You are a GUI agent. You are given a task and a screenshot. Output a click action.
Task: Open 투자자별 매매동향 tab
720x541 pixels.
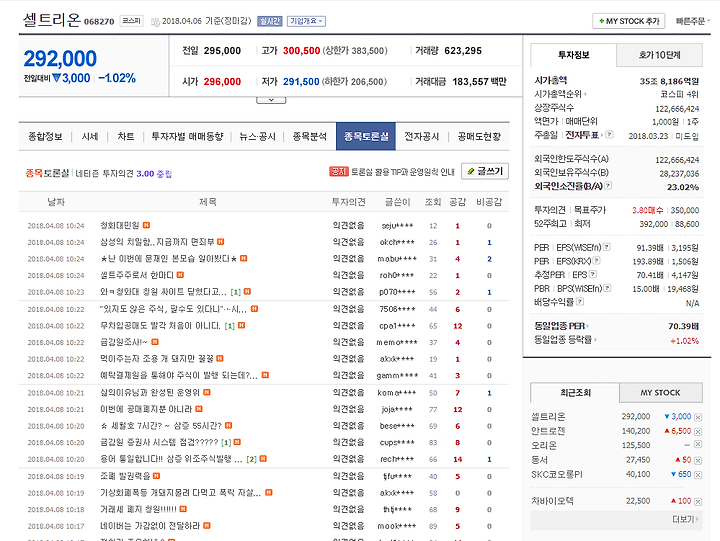[x=187, y=136]
